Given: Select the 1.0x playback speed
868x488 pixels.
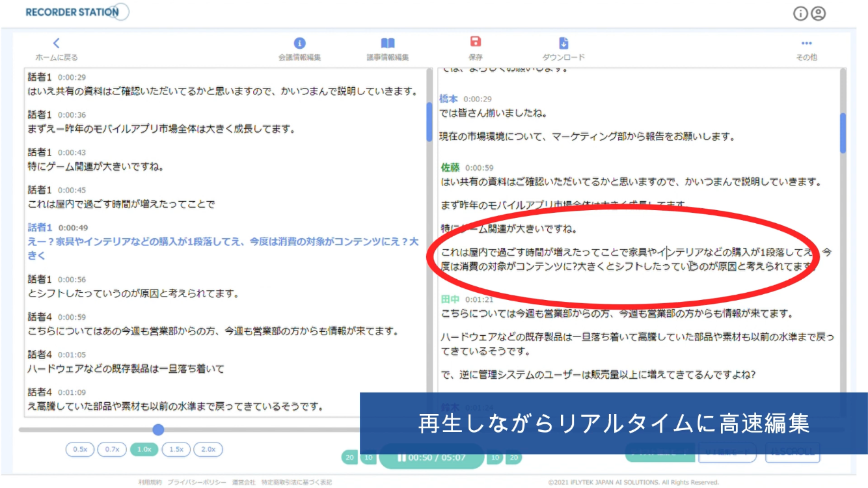Looking at the screenshot, I should point(144,449).
